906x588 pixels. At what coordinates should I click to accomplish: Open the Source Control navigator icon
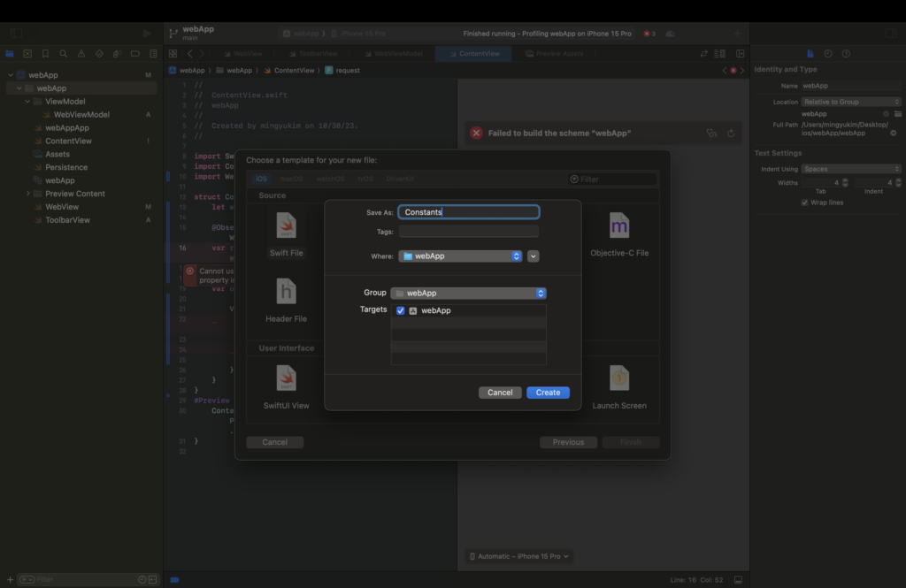point(27,54)
